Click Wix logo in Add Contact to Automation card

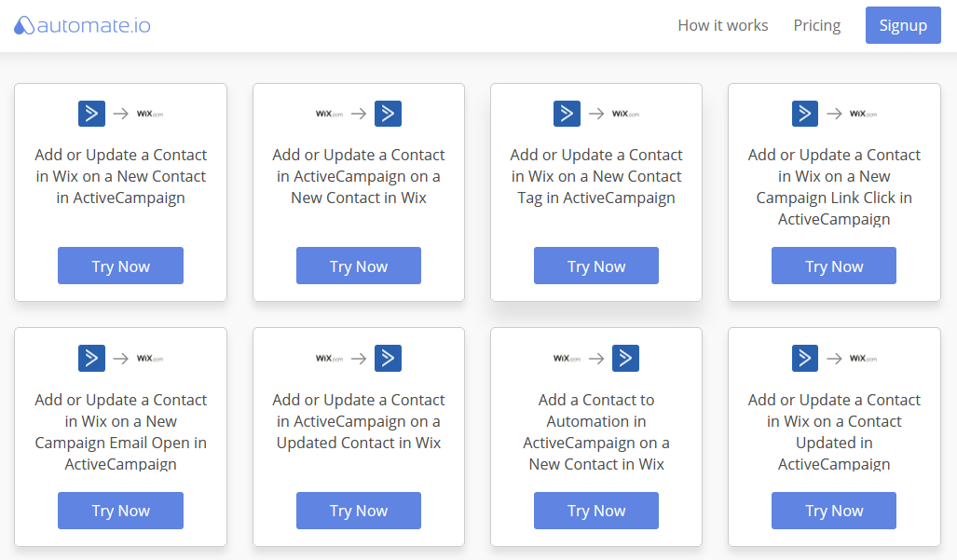[x=567, y=358]
